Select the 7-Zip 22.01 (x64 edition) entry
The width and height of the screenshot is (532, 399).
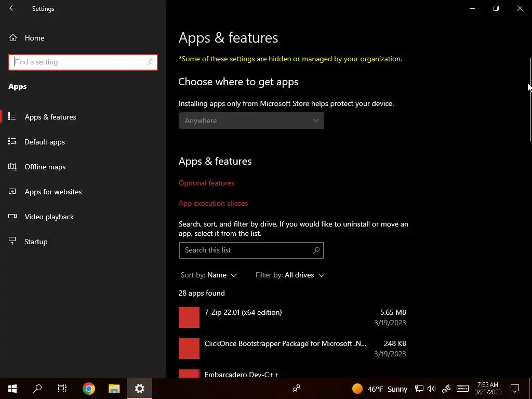click(x=292, y=317)
